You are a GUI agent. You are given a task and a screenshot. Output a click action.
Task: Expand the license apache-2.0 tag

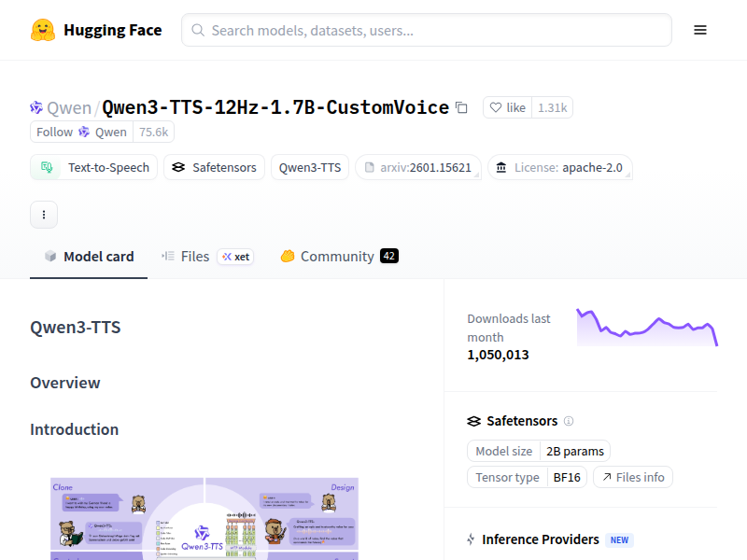560,167
